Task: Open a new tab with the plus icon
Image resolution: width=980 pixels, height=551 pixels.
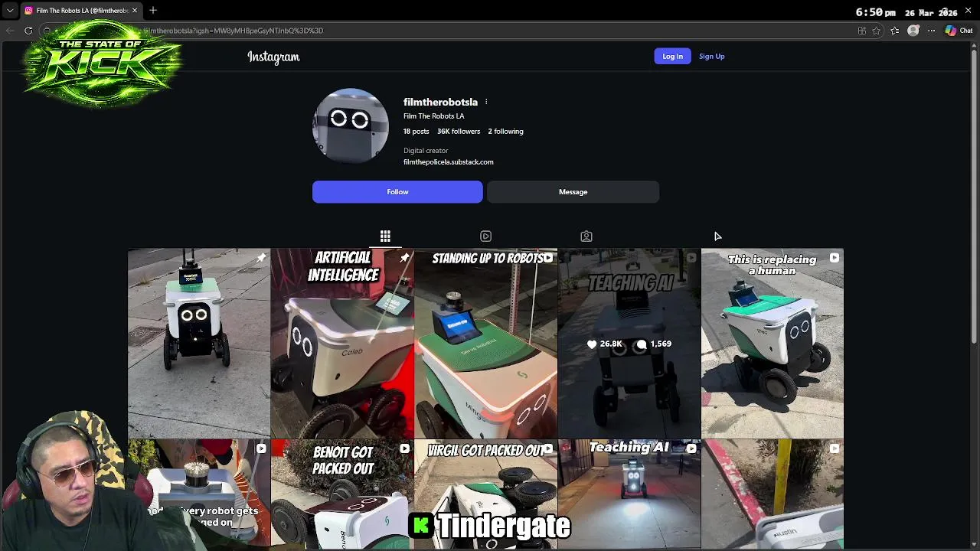Action: click(153, 11)
